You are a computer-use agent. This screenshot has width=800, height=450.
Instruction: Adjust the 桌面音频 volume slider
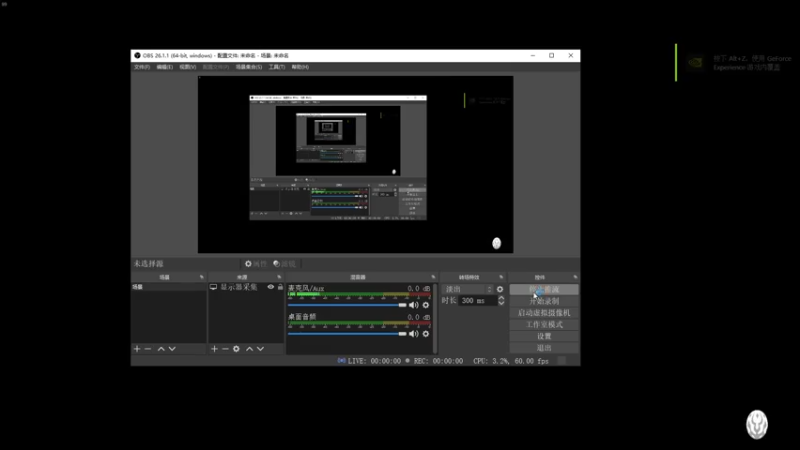pos(347,334)
